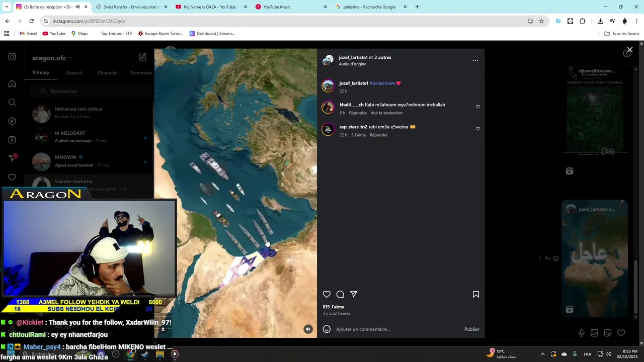
Task: Reply to khalil___ch's comment via Répondre
Action: pos(358,113)
